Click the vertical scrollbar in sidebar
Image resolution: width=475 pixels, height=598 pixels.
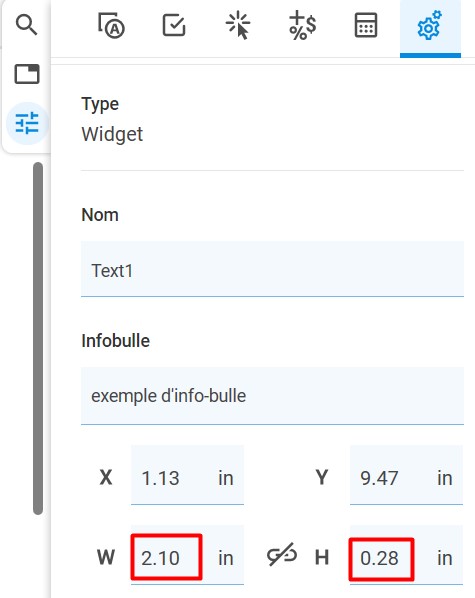(38, 339)
